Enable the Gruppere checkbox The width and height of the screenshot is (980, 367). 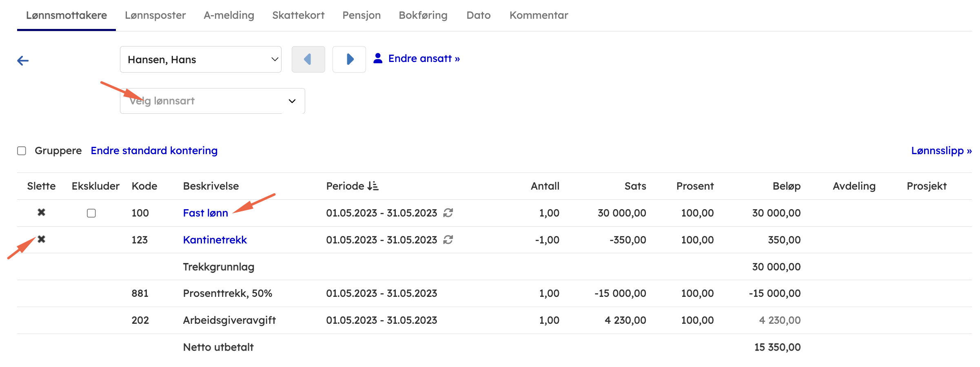(22, 151)
